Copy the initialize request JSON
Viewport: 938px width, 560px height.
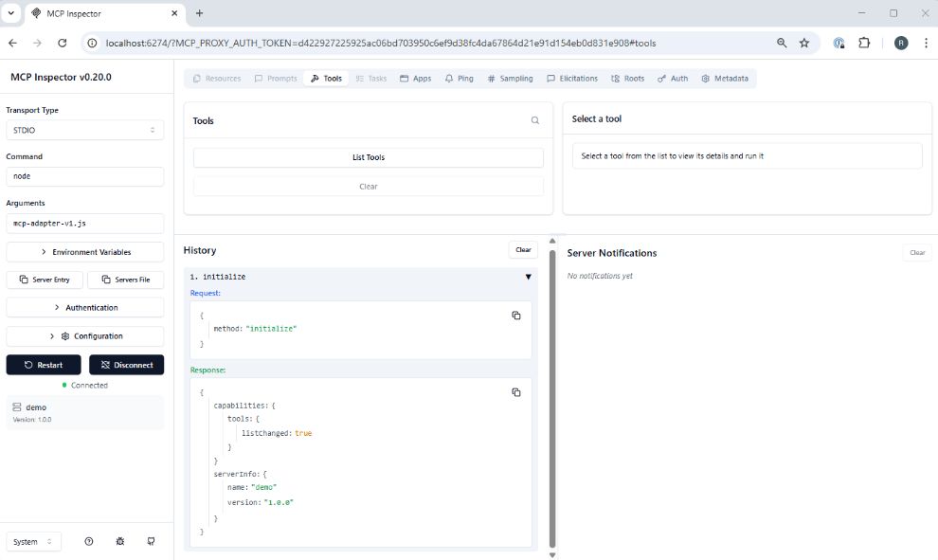[515, 316]
